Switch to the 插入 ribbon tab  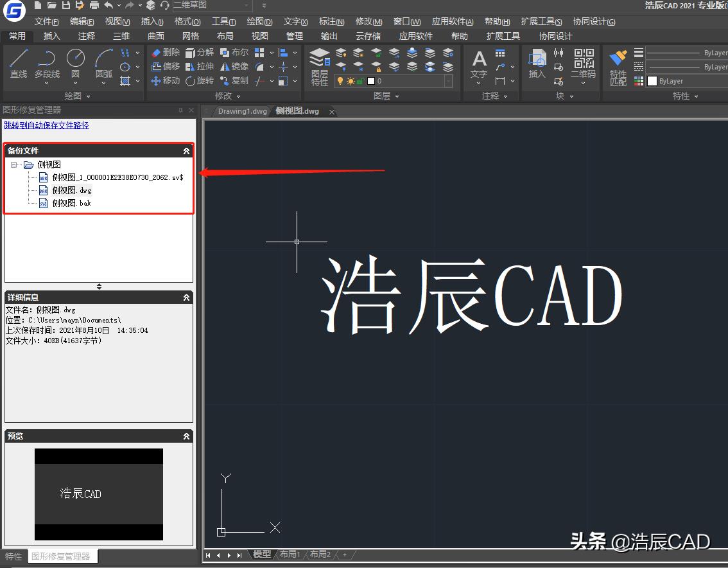click(51, 36)
